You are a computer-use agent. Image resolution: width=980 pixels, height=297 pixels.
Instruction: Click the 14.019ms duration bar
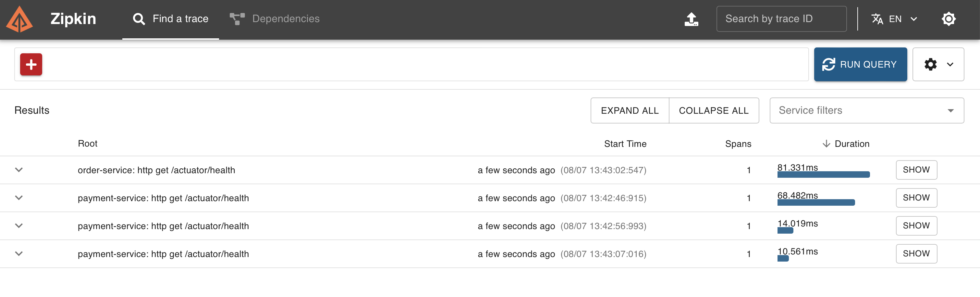click(x=785, y=230)
